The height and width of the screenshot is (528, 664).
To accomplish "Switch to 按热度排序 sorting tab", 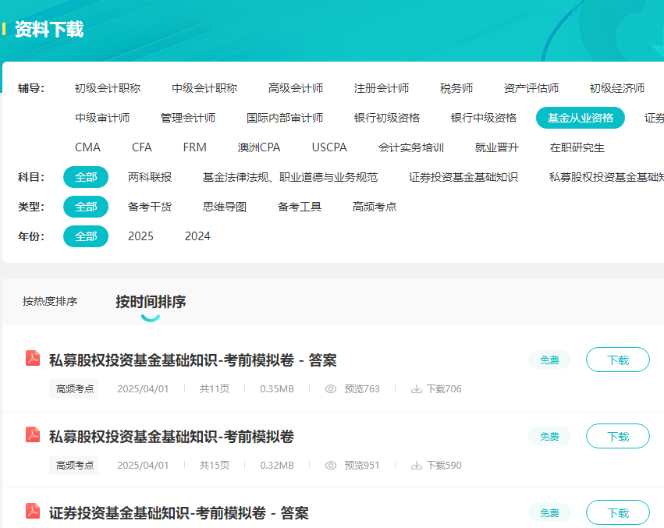I will click(x=50, y=301).
